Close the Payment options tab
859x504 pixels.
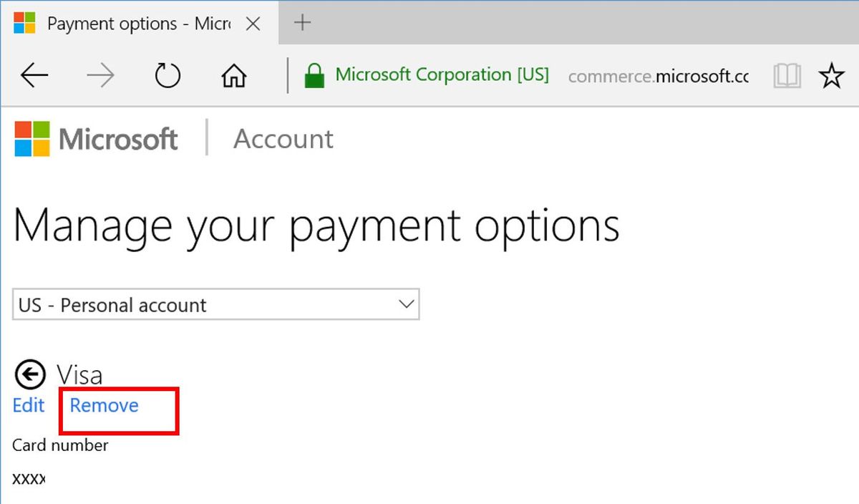pos(253,23)
